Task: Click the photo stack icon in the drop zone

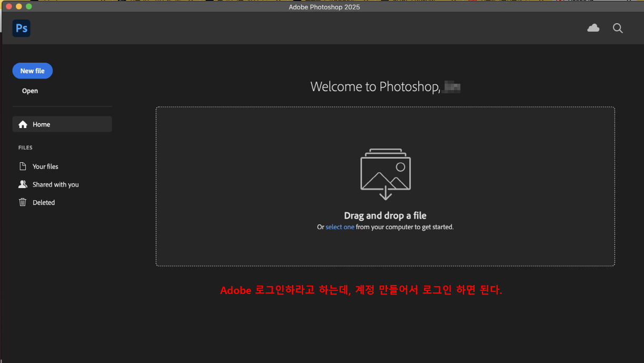Action: pos(385,170)
